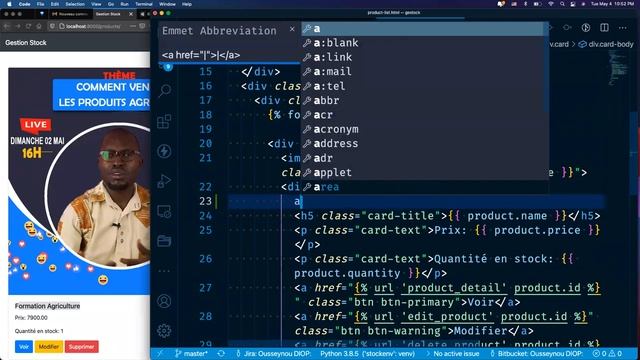Open the folder icon in activity bar
The image size is (640, 360).
click(164, 241)
